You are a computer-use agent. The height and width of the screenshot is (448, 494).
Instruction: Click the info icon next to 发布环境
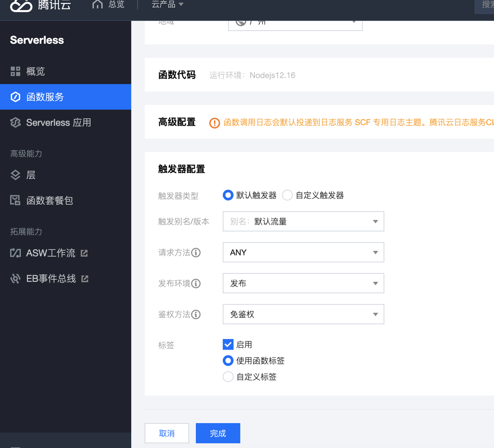pyautogui.click(x=196, y=283)
